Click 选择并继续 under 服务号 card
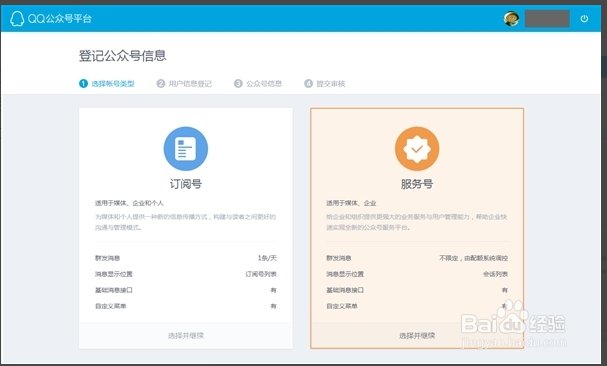The image size is (607, 366). pos(417,335)
